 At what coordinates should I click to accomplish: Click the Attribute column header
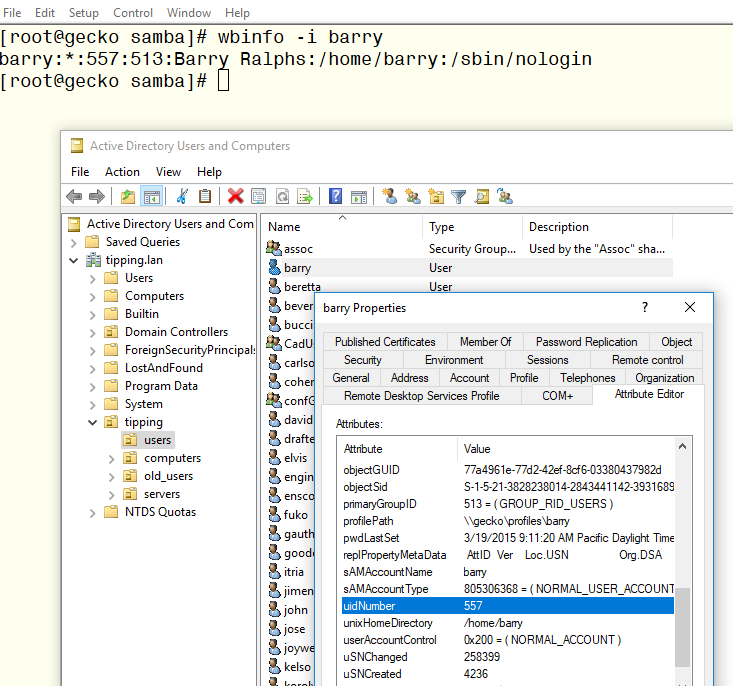click(x=397, y=449)
